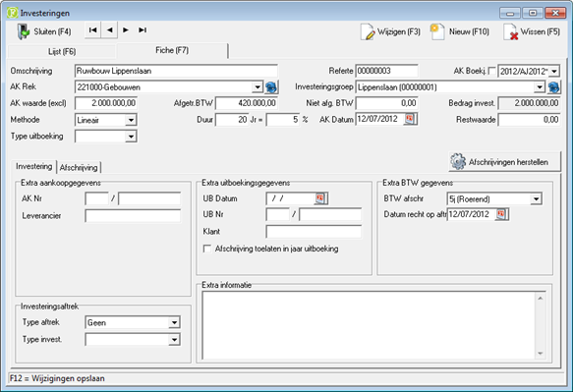Image resolution: width=573 pixels, height=392 pixels.
Task: Open the Methode Lineair dropdown
Action: pyautogui.click(x=131, y=120)
